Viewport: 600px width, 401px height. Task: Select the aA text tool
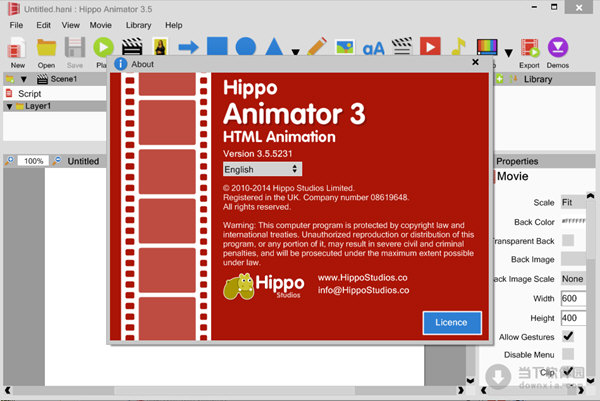coord(373,49)
